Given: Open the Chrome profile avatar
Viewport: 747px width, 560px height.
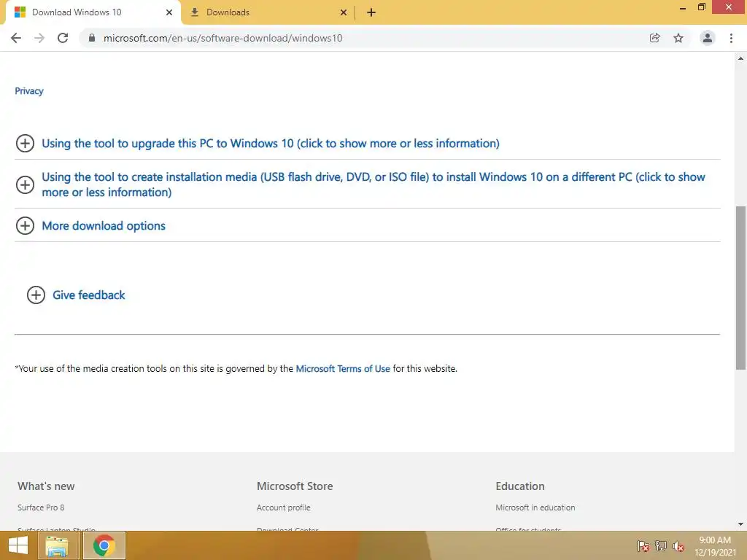Looking at the screenshot, I should click(x=708, y=38).
